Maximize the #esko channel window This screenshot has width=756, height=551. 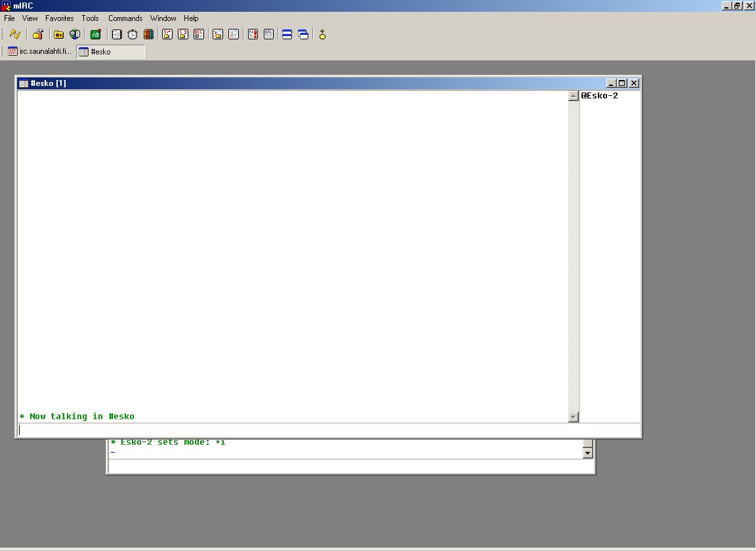pos(622,83)
